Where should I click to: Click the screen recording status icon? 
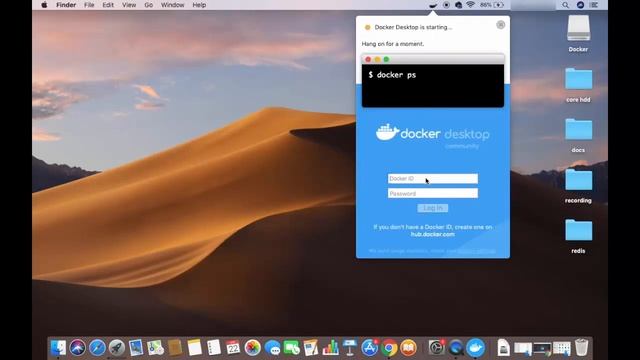pos(446,5)
